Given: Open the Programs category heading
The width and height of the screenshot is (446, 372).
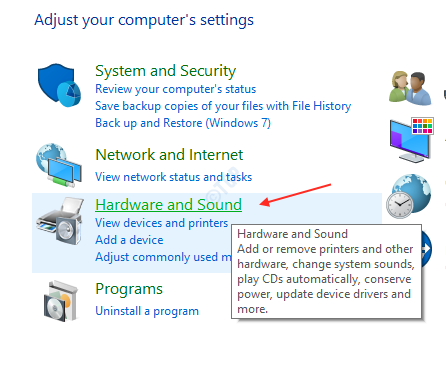Looking at the screenshot, I should click(x=129, y=289).
